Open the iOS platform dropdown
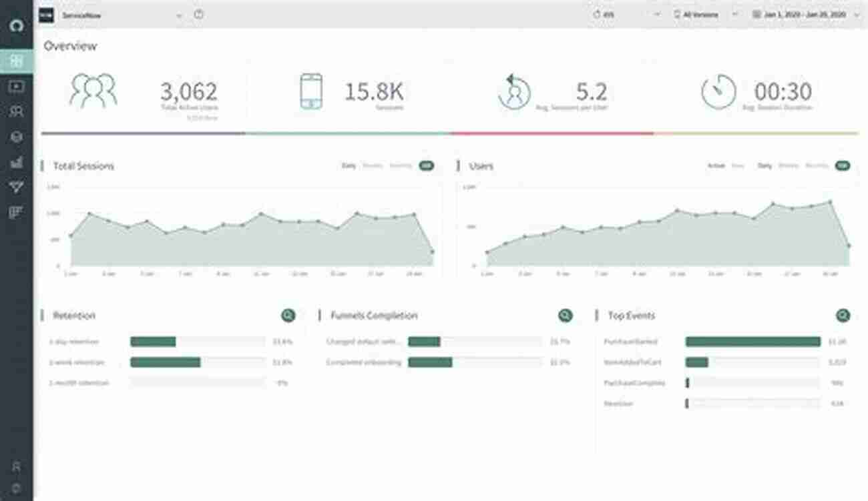The image size is (868, 501). pos(626,14)
